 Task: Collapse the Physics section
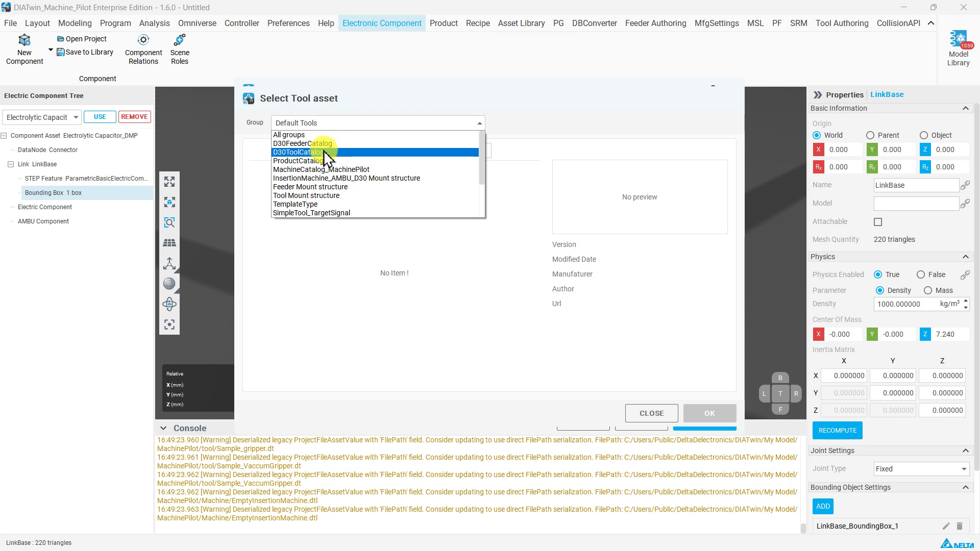tap(965, 257)
